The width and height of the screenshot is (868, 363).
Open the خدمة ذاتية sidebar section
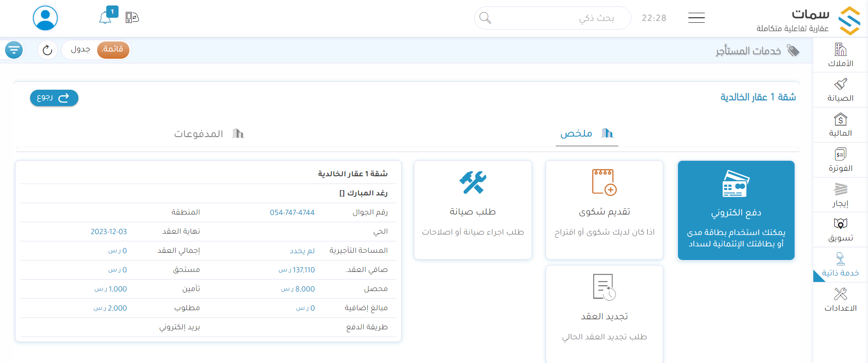click(840, 265)
